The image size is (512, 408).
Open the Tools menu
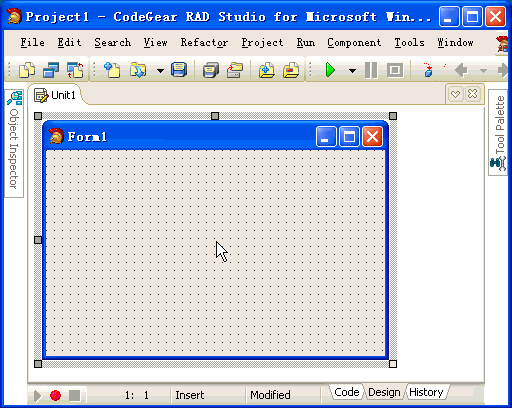410,43
